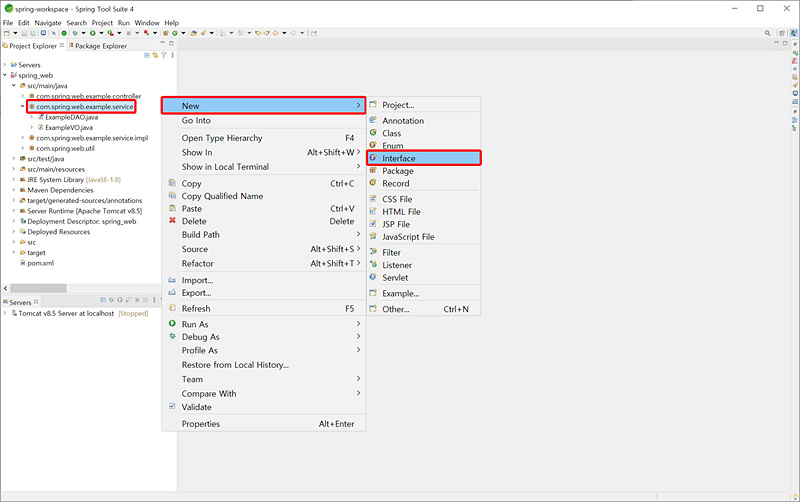Expand the Servers project node
This screenshot has width=800, height=502.
click(5, 65)
